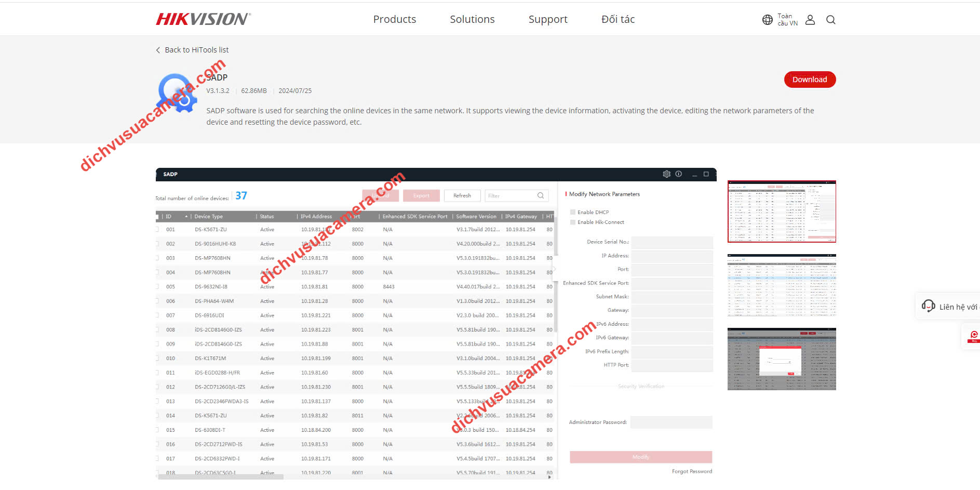Collapse the side panel arrow beside device table
The image size is (980, 490).
tap(554, 269)
